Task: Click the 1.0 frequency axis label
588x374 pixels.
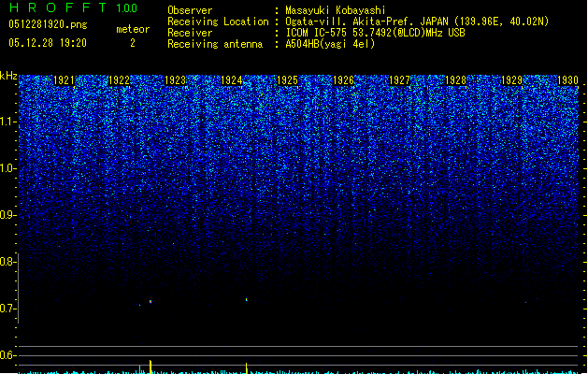Action: [7, 168]
